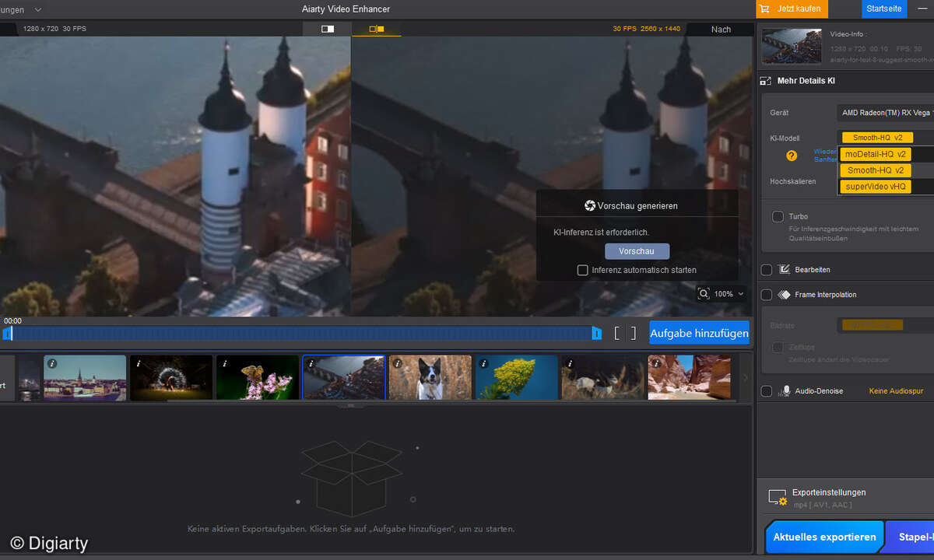
Task: Advance thumbnail strip with right arrow
Action: point(744,378)
